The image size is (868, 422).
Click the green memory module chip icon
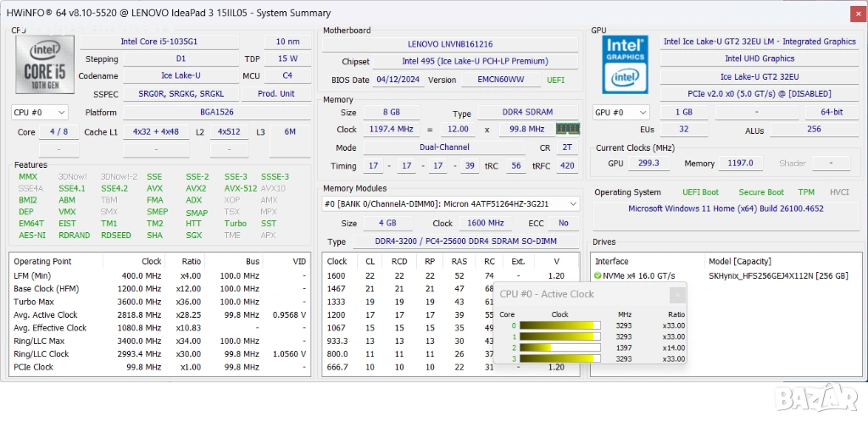pyautogui.click(x=566, y=129)
